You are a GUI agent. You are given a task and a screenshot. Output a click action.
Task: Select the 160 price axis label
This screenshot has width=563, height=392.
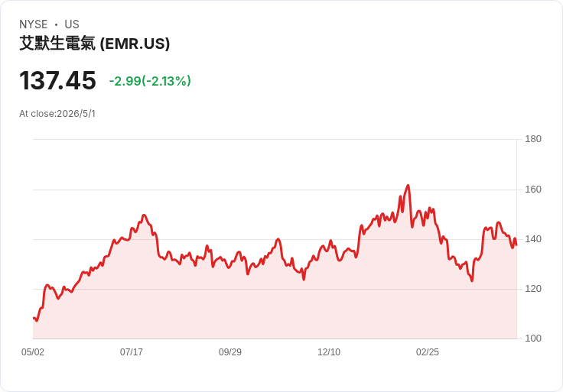click(x=533, y=190)
